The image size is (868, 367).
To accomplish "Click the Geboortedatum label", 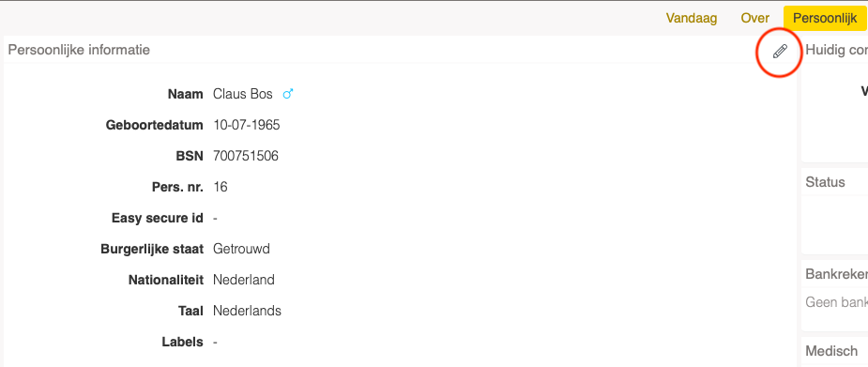I will coord(155,125).
